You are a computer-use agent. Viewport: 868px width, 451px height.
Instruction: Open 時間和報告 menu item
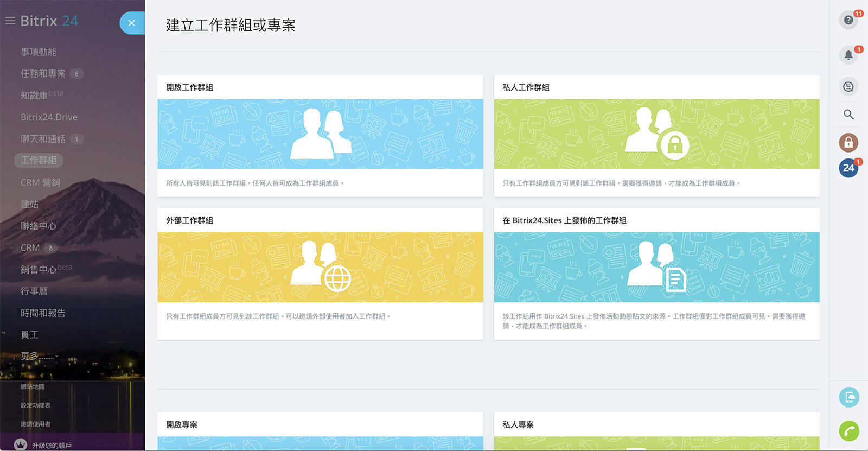click(43, 313)
